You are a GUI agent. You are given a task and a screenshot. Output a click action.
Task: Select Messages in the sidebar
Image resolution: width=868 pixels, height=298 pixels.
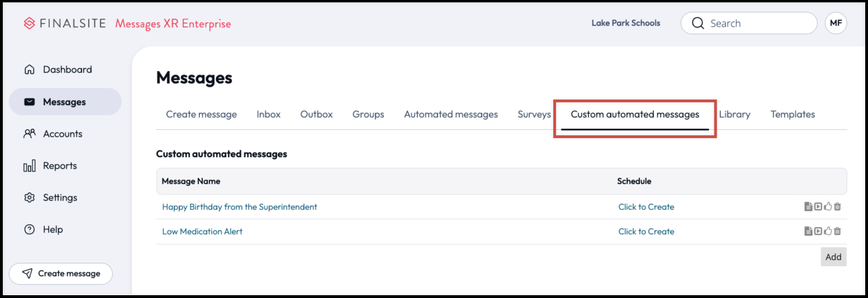coord(65,102)
